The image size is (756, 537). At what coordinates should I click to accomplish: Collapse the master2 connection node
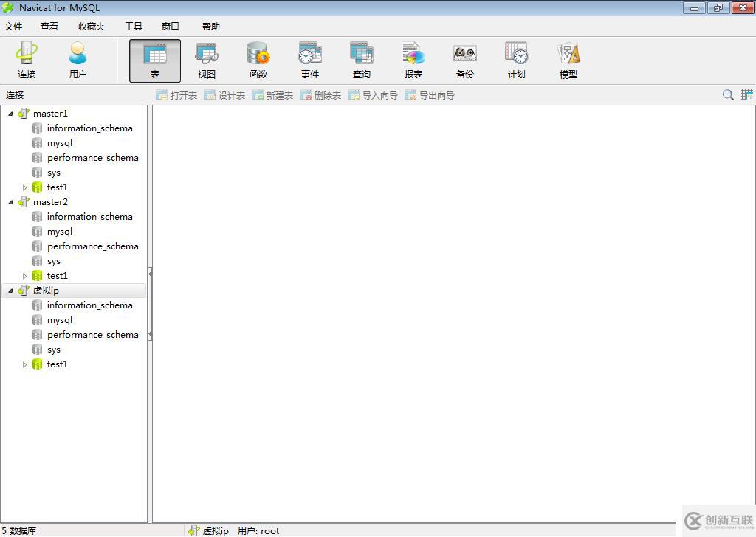(x=10, y=202)
